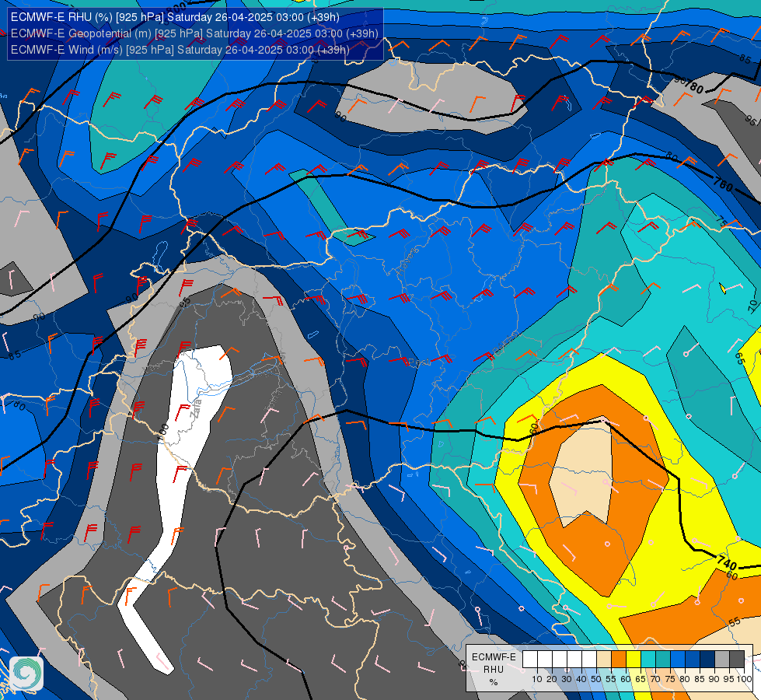Click the legend's 10 tick label
Viewport: 761px width, 700px height.
[537, 679]
